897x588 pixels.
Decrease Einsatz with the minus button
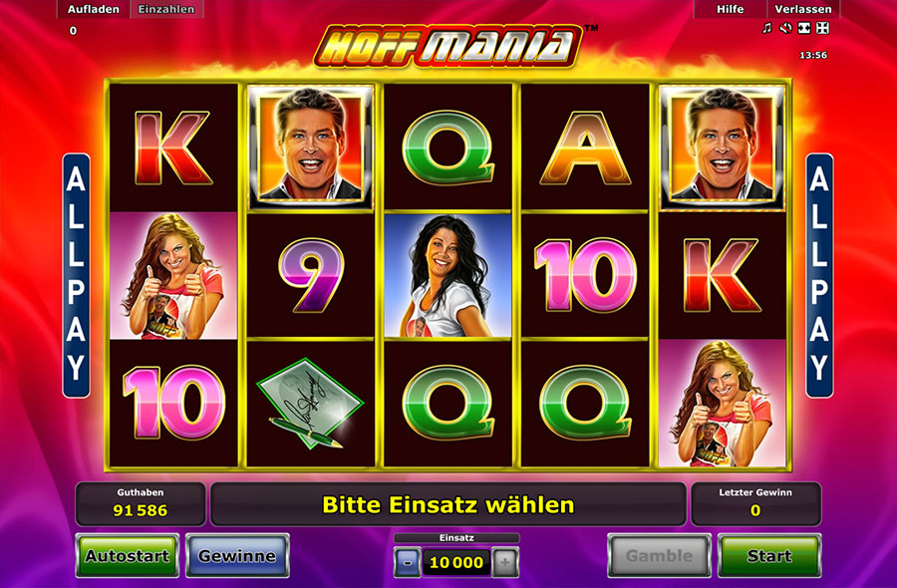point(408,562)
